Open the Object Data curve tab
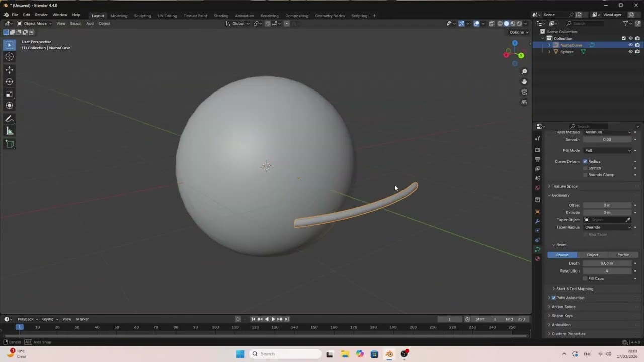This screenshot has width=644, height=362. [x=538, y=249]
